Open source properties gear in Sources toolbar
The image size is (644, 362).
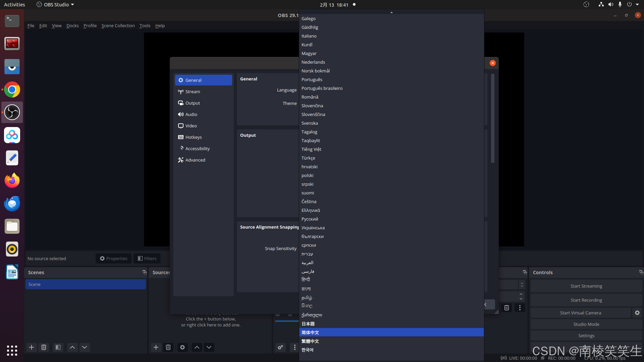pyautogui.click(x=182, y=347)
